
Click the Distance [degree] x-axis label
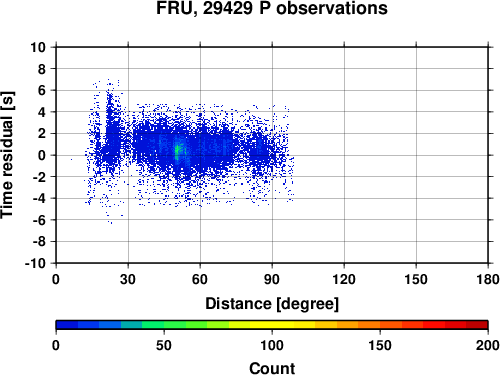(x=272, y=304)
